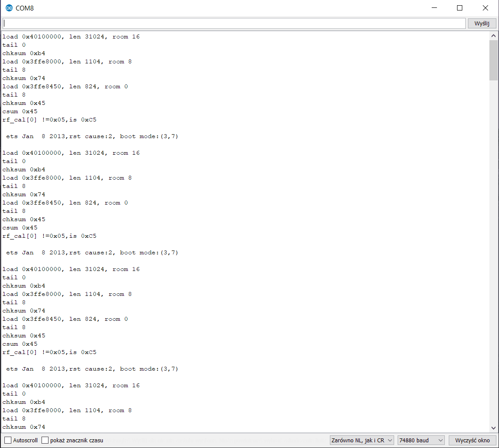The height and width of the screenshot is (448, 499).
Task: Open the 74880 baud rate dropdown
Action: coord(421,441)
